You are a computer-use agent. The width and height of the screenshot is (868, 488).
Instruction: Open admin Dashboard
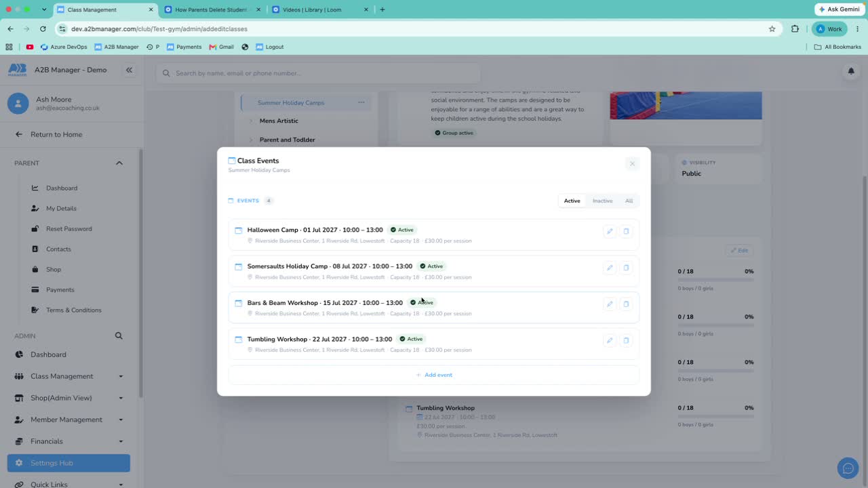(48, 354)
